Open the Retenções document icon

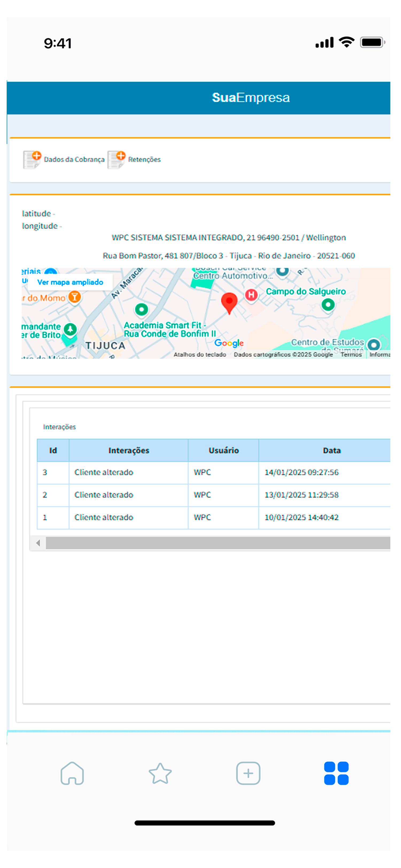click(116, 159)
